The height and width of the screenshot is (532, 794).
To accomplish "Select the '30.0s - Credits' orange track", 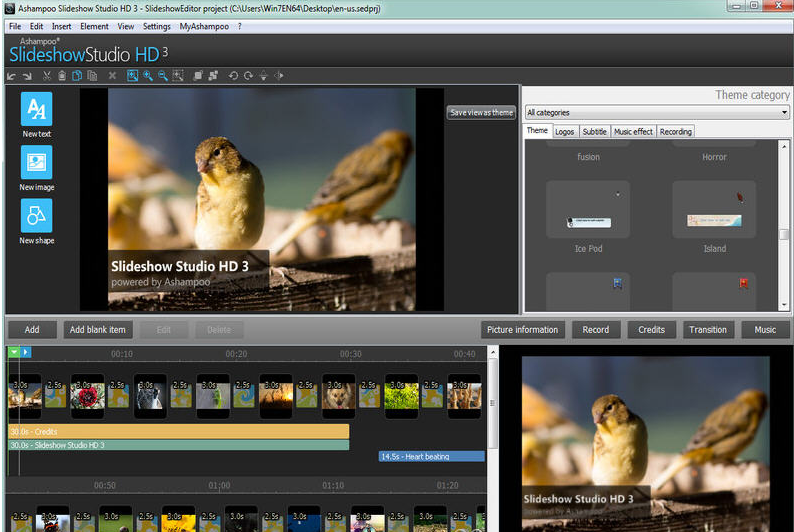I will [x=179, y=431].
